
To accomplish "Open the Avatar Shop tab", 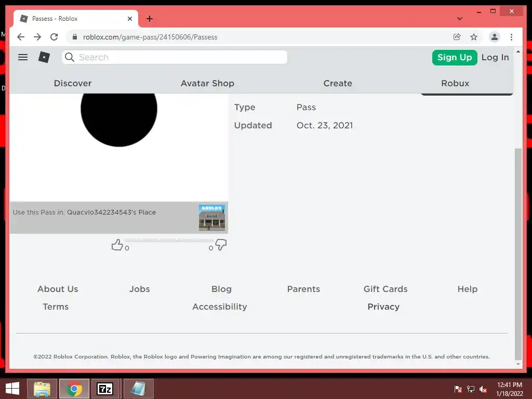I will (207, 84).
